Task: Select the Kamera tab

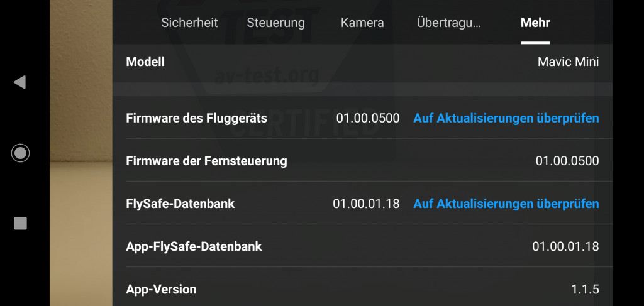Action: coord(362,23)
